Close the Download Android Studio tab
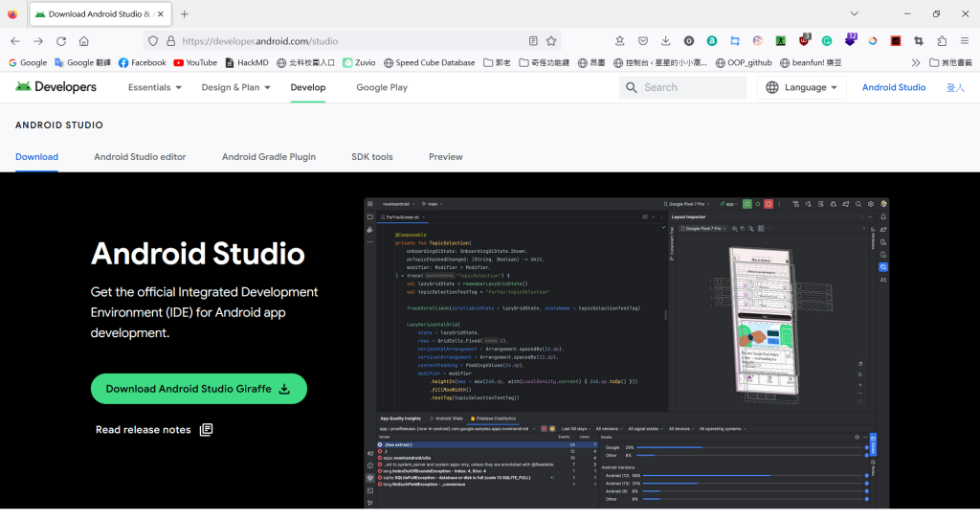Image resolution: width=980 pixels, height=521 pixels. pyautogui.click(x=161, y=13)
